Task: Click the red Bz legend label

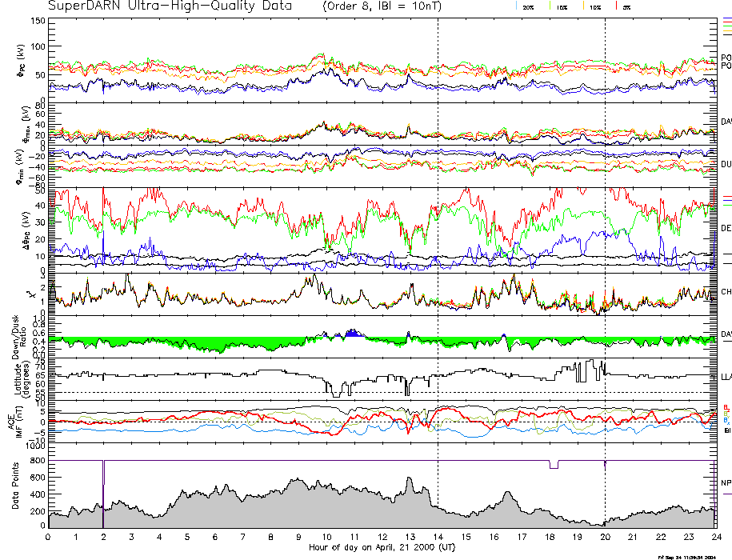Action: point(726,406)
